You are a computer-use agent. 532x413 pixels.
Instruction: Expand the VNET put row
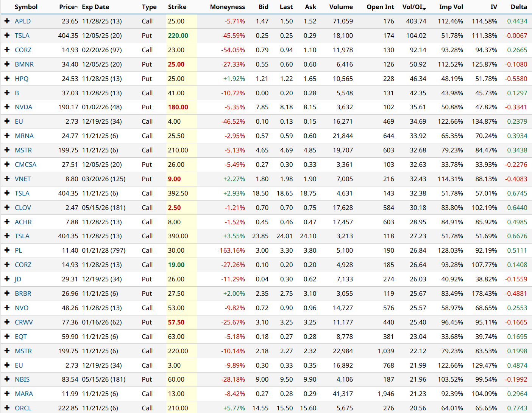pyautogui.click(x=7, y=179)
